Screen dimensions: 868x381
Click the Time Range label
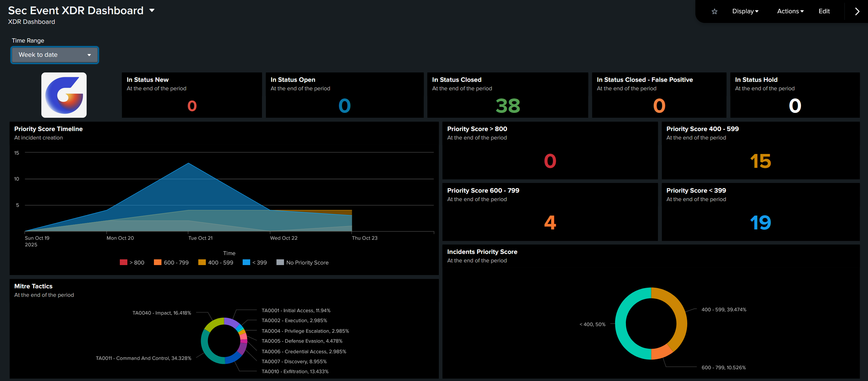tap(28, 40)
